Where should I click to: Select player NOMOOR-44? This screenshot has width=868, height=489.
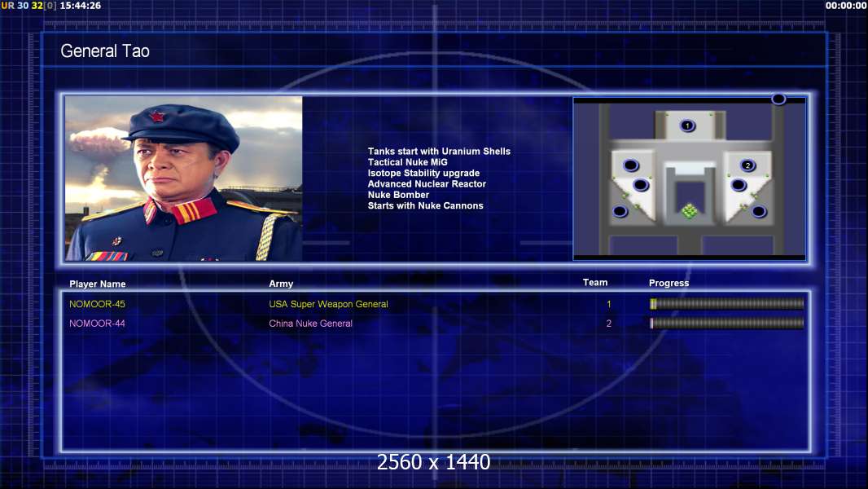pyautogui.click(x=97, y=324)
